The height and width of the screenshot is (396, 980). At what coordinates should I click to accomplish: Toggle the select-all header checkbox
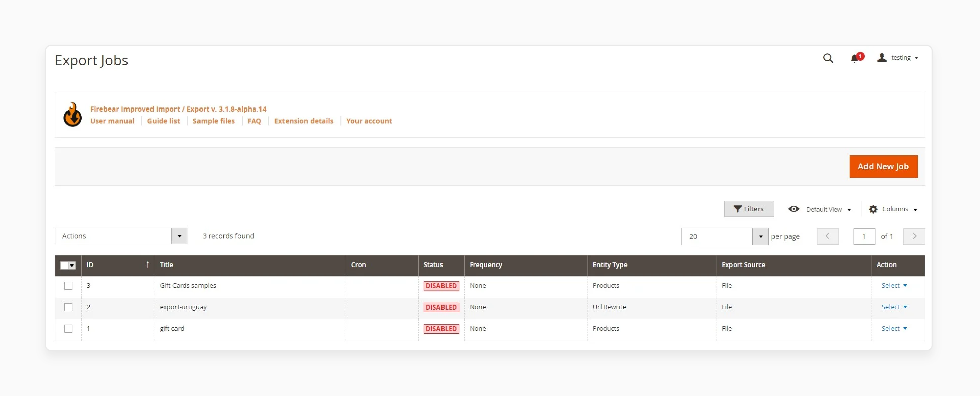[64, 265]
